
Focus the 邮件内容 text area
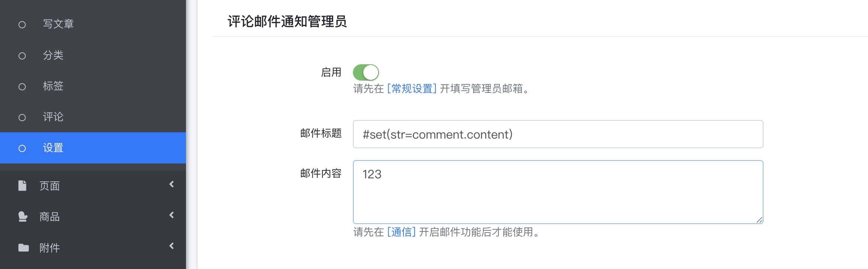558,192
